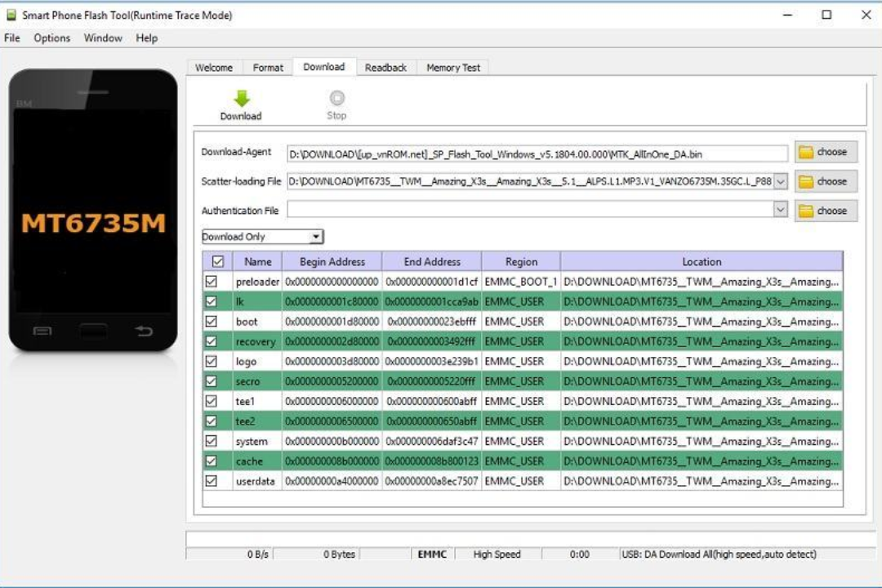
Task: Uncheck the system partition checkbox
Action: (x=211, y=441)
